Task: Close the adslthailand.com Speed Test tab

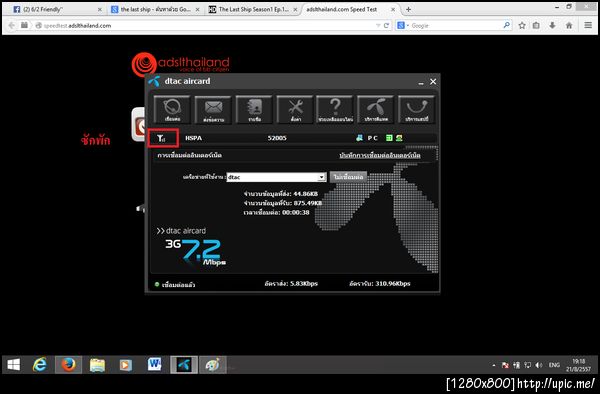Action: (393, 10)
